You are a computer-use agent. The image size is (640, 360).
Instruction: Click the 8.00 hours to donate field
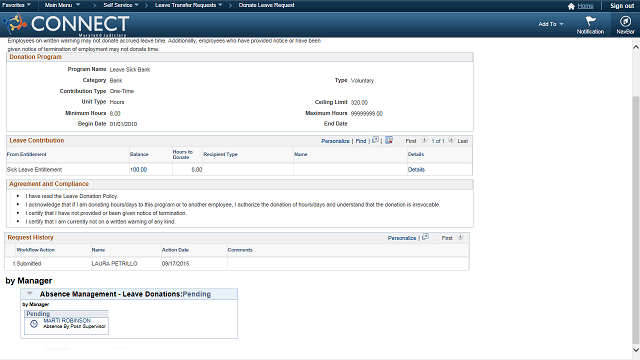[x=197, y=169]
